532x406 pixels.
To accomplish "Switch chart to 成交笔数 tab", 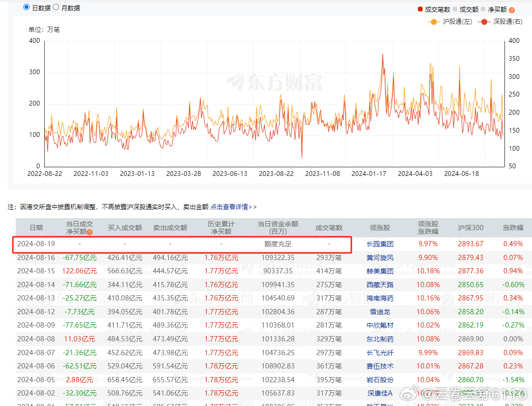I will pos(434,10).
